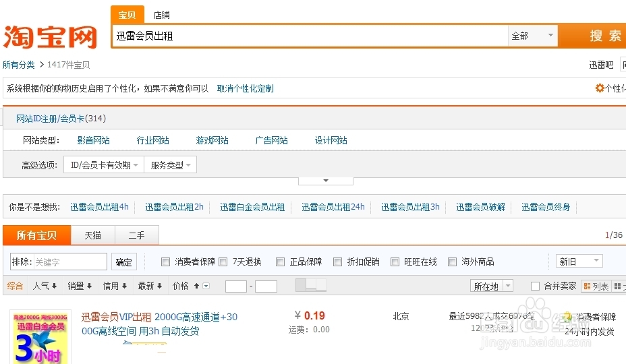Open the 所在地 location dropdown
The width and height of the screenshot is (626, 364).
[x=492, y=286]
